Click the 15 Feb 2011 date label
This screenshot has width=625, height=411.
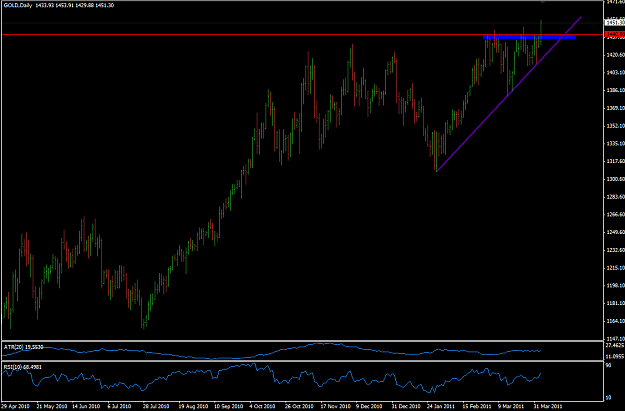coord(477,407)
